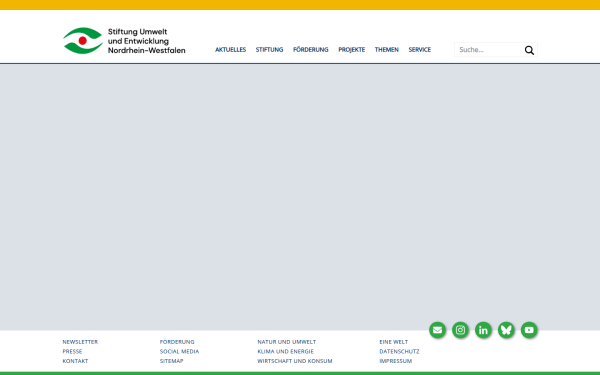Viewport: 600px width, 375px height.
Task: Follow the NATUR UND UMWELT link
Action: coord(287,342)
